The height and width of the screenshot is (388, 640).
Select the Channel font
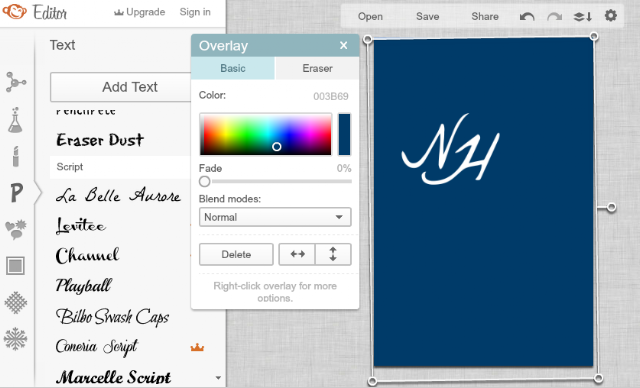point(87,255)
